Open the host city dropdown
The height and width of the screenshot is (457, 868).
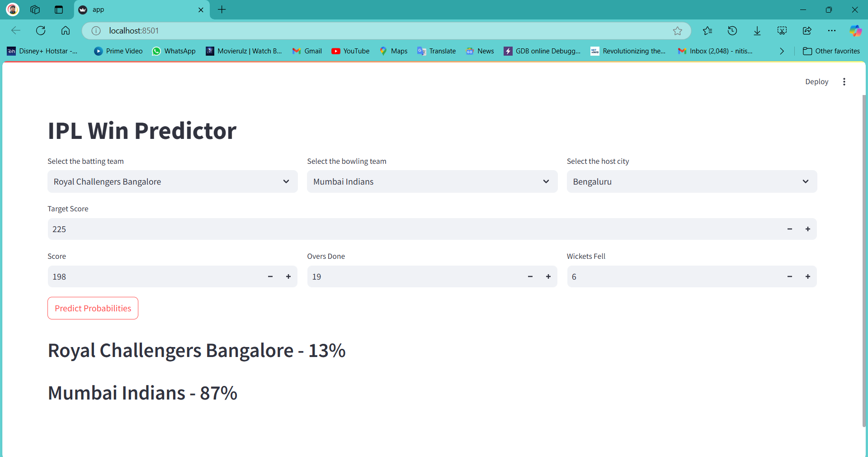(692, 181)
